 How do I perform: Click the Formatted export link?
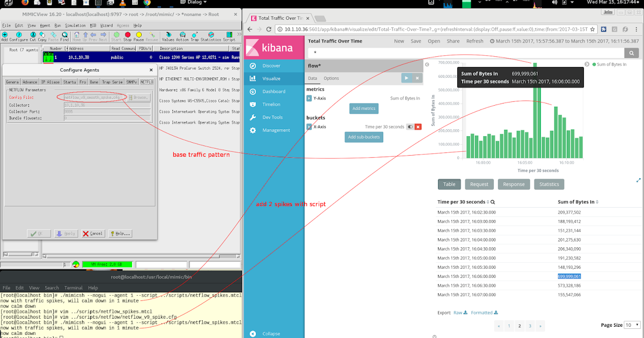482,312
